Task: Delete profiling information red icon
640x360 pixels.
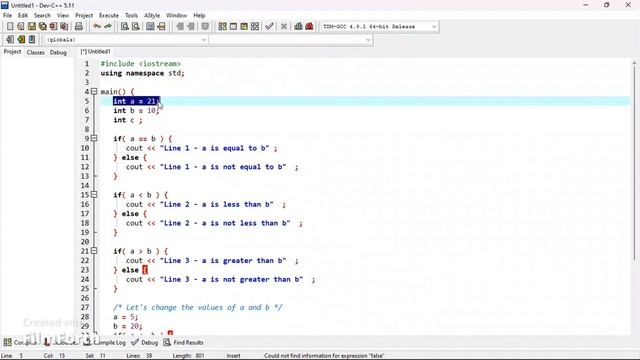Action: pyautogui.click(x=309, y=27)
